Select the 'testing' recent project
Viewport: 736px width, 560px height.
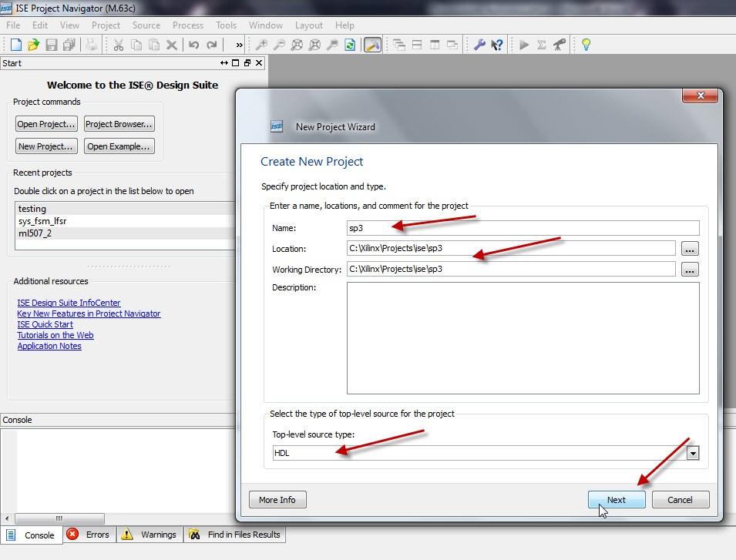[x=125, y=209]
